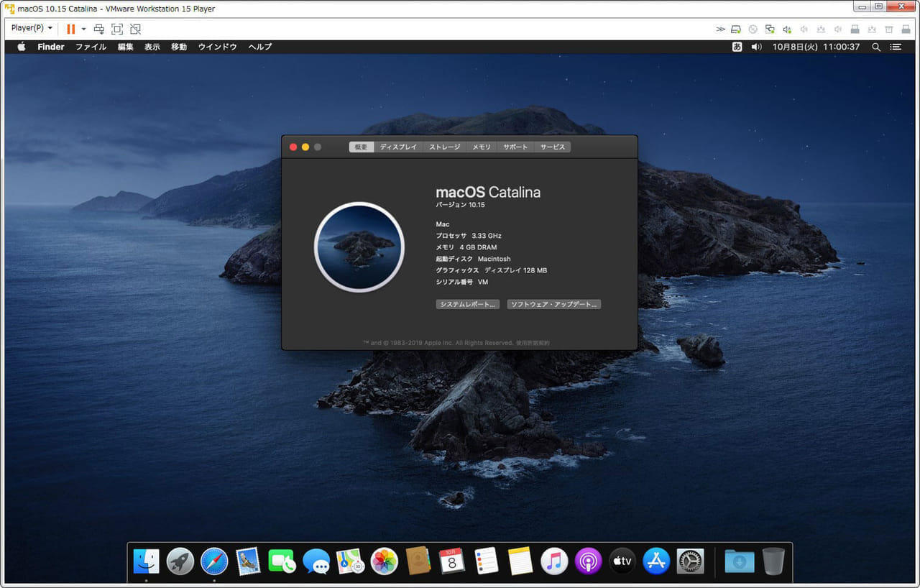Open the Music app in Dock
Image resolution: width=920 pixels, height=588 pixels.
[554, 561]
